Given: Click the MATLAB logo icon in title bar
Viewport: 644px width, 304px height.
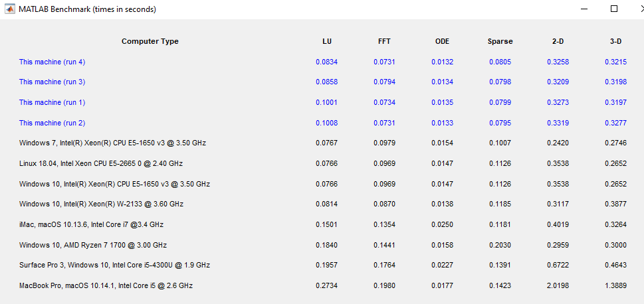Looking at the screenshot, I should [9, 9].
